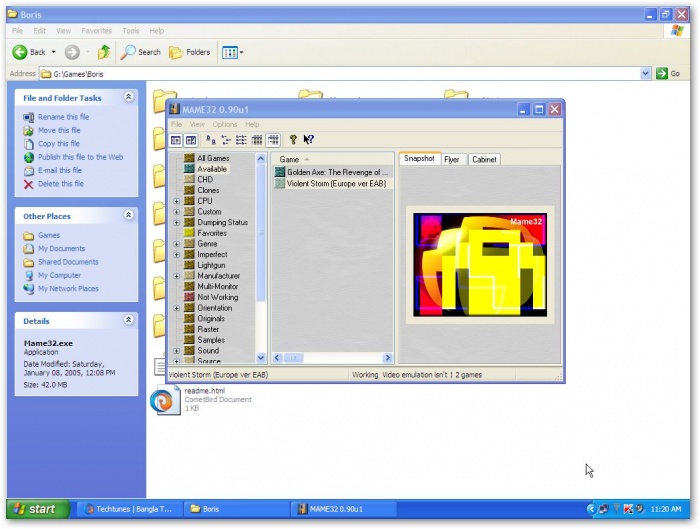This screenshot has height=529, width=700.
Task: Select the All Games folder
Action: (x=213, y=158)
